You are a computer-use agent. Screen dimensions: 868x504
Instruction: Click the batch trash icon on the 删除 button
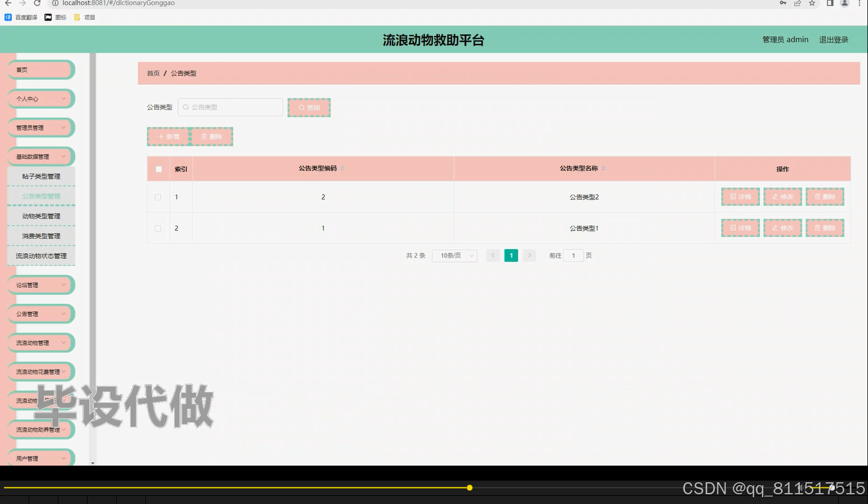(204, 136)
